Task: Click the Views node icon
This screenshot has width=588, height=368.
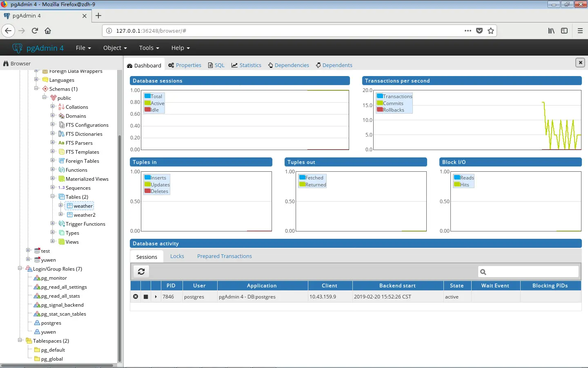Action: pyautogui.click(x=62, y=242)
